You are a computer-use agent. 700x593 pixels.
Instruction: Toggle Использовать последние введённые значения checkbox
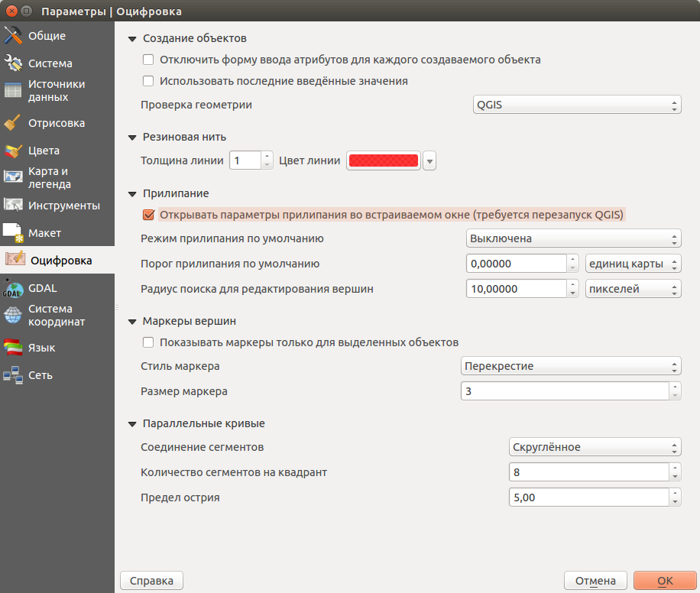tap(148, 81)
